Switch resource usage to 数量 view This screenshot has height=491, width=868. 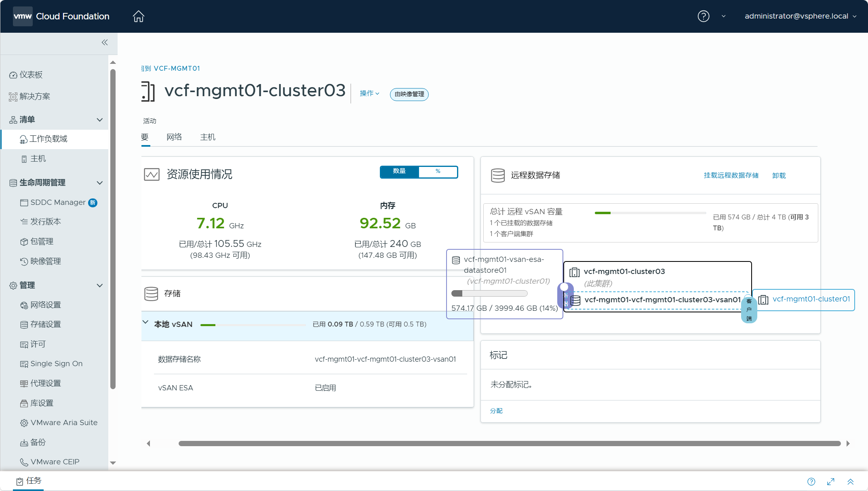point(399,171)
